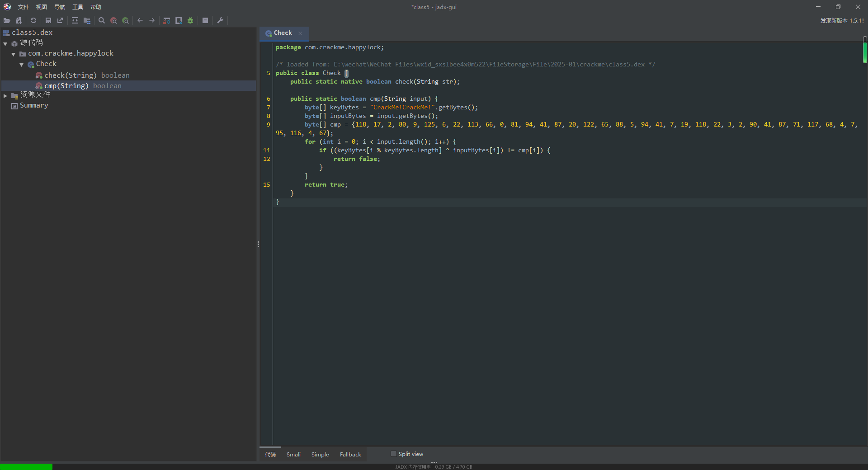Screen dimensions: 868x470
Task: Navigate back with left arrow
Action: pos(140,20)
